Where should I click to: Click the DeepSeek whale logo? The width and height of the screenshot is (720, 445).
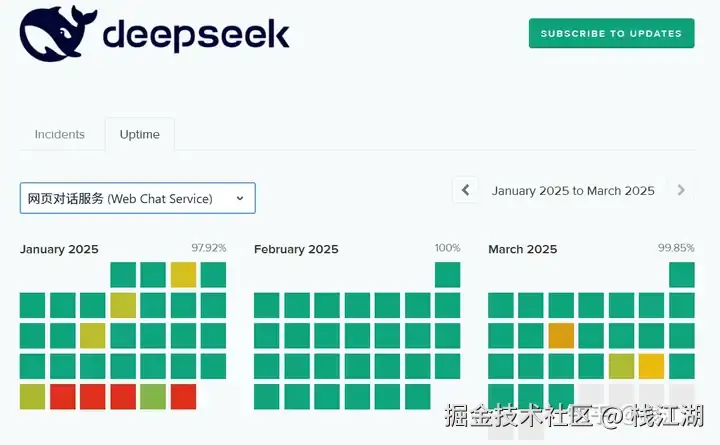[x=58, y=33]
